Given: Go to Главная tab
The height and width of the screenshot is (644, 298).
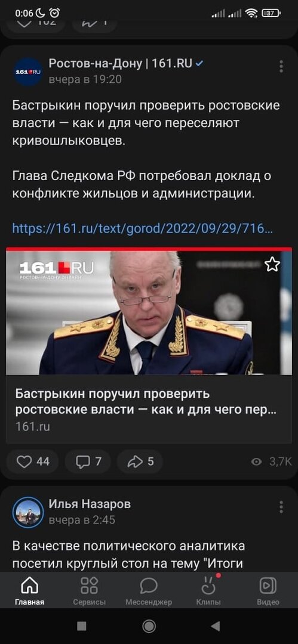Looking at the screenshot, I should coord(30,591).
